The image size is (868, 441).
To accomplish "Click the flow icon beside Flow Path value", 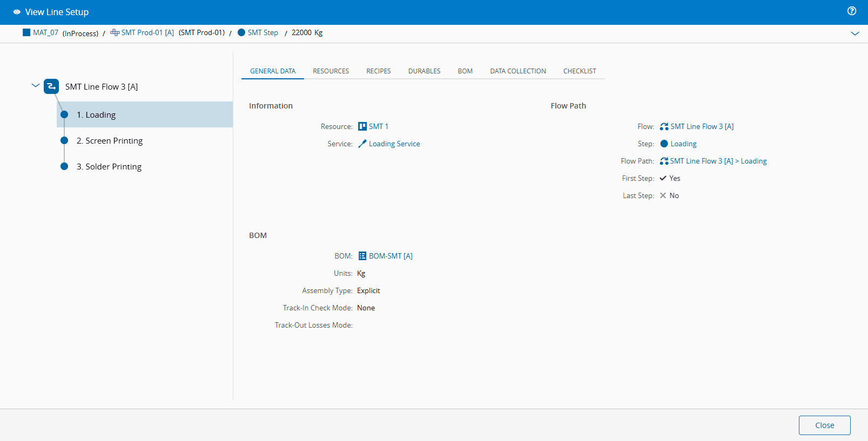I will click(x=664, y=161).
